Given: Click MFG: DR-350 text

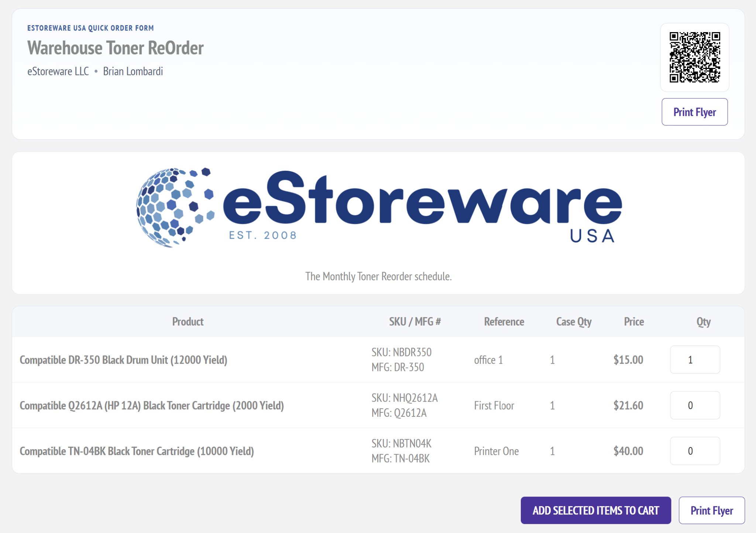Looking at the screenshot, I should click(x=398, y=367).
